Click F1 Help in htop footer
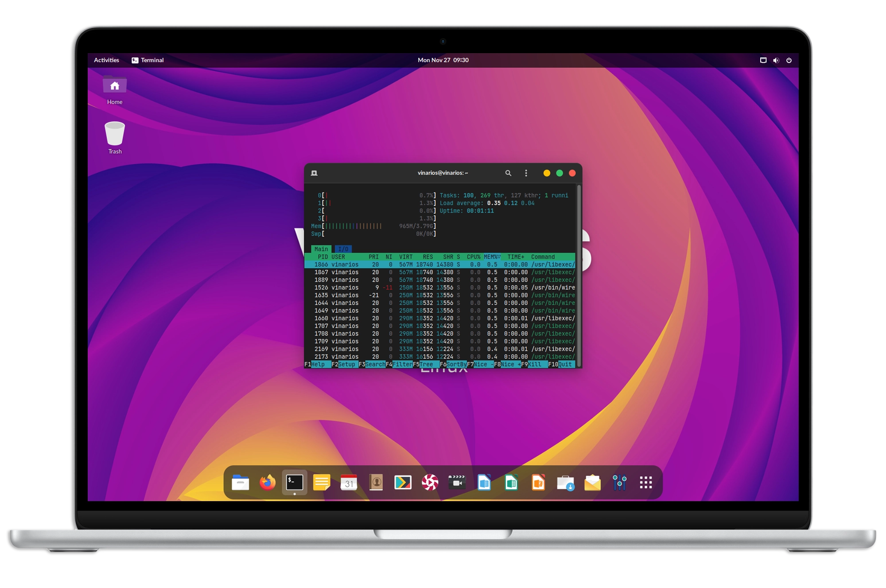886x588 pixels. (x=318, y=365)
